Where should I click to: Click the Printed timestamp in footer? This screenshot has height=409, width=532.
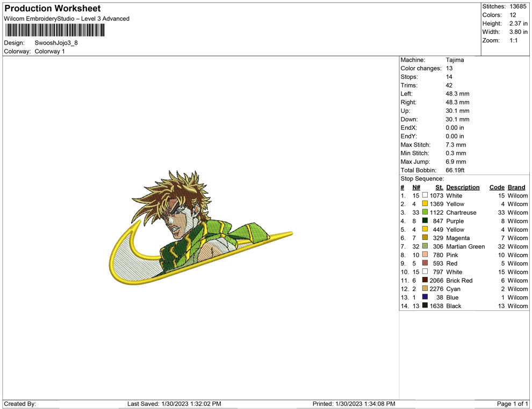pos(354,404)
